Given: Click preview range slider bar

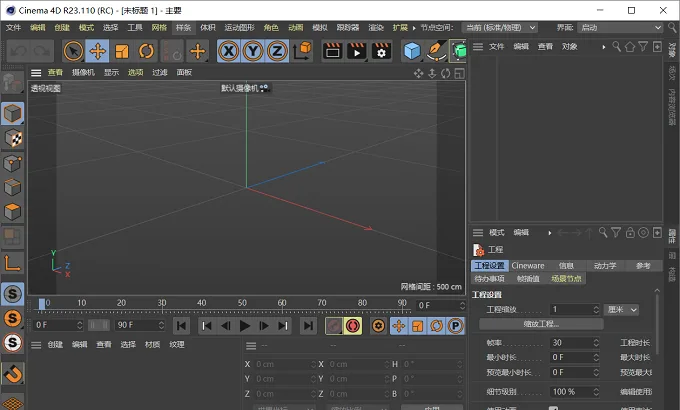Looking at the screenshot, I should (99, 325).
